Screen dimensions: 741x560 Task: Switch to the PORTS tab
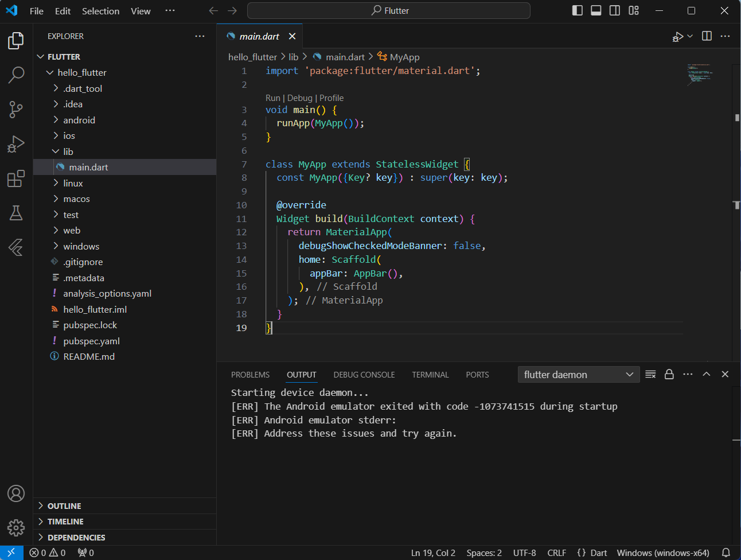coord(477,375)
